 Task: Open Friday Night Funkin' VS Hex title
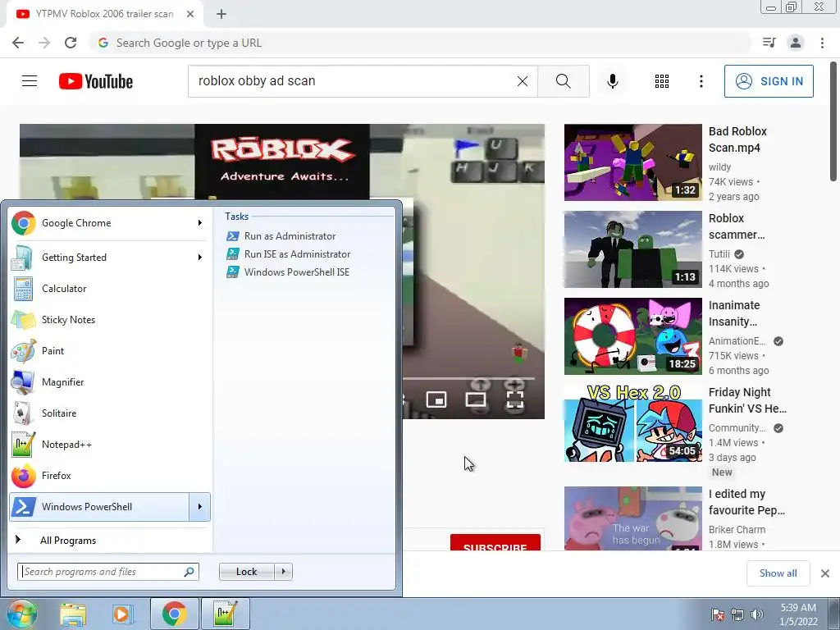point(748,400)
